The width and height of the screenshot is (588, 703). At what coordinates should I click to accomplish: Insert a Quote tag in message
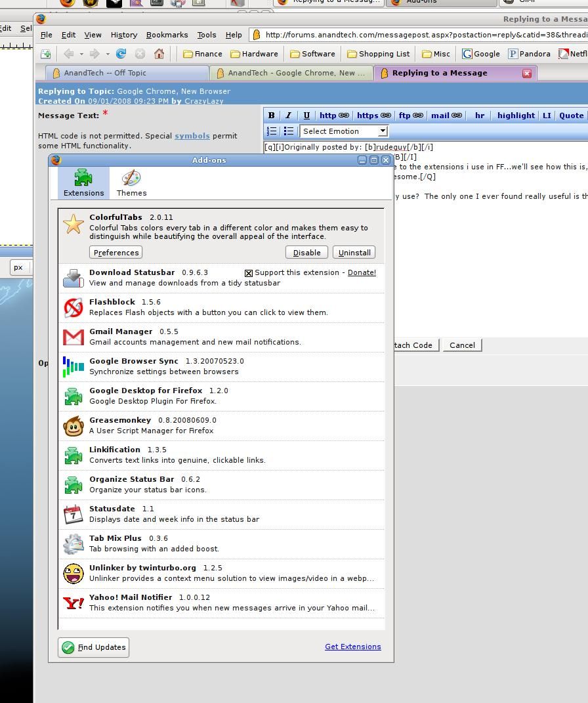click(572, 116)
